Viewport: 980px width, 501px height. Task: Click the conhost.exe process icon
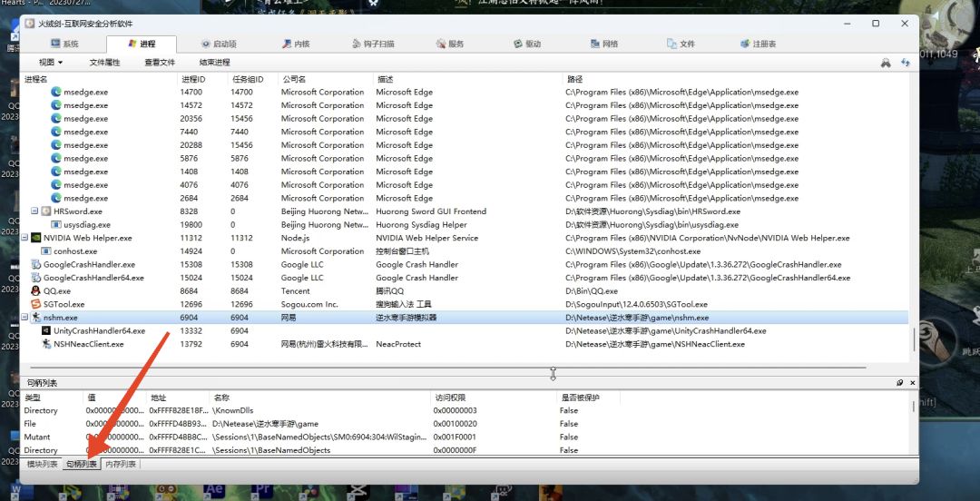(46, 250)
